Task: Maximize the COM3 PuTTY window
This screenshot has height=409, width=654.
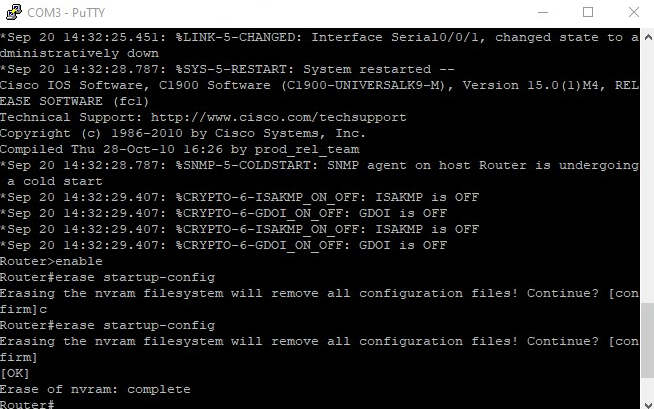Action: point(587,12)
